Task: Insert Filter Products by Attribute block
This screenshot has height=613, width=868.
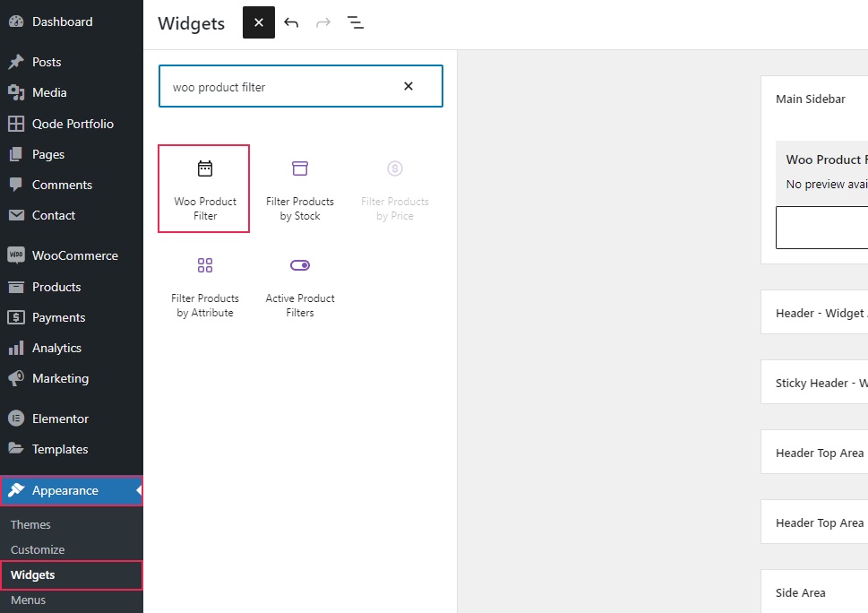Action: coord(205,286)
